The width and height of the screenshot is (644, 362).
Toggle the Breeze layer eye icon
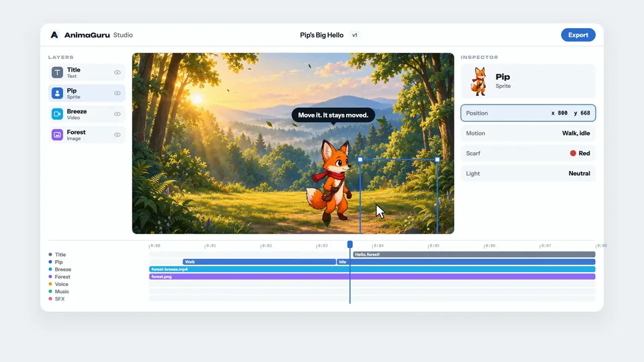point(117,114)
